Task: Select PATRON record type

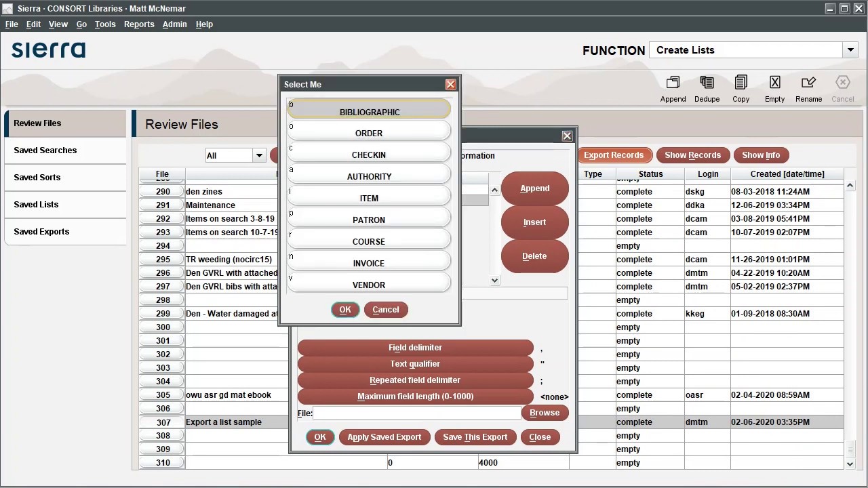Action: (369, 218)
